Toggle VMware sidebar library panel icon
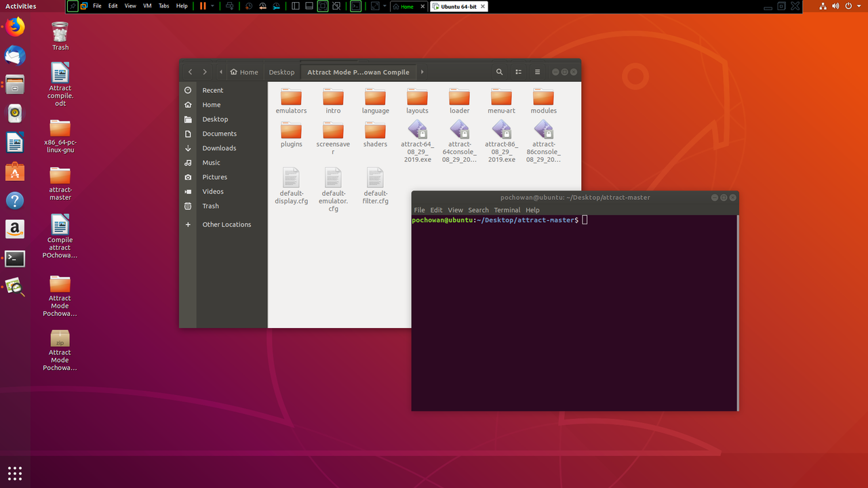The width and height of the screenshot is (868, 488). [295, 6]
